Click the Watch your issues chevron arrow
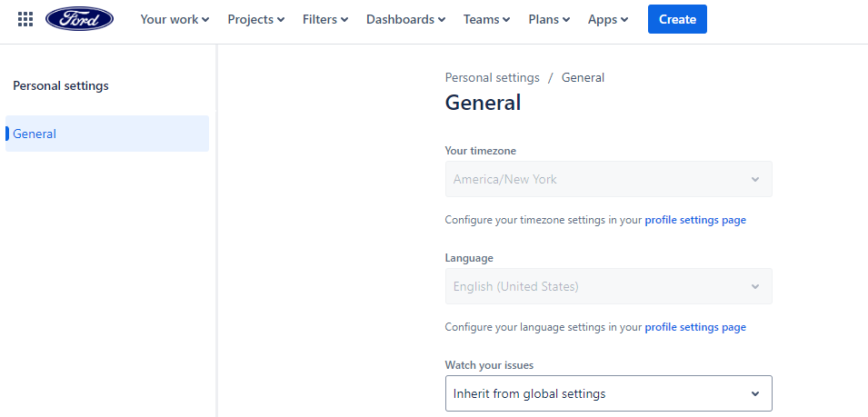868x417 pixels. pos(754,393)
